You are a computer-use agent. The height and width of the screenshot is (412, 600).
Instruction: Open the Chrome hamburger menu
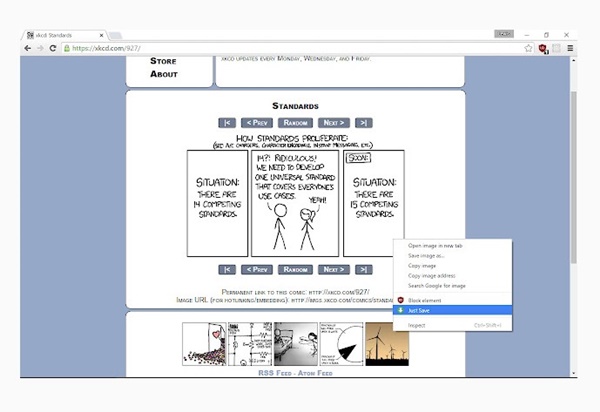pyautogui.click(x=570, y=48)
